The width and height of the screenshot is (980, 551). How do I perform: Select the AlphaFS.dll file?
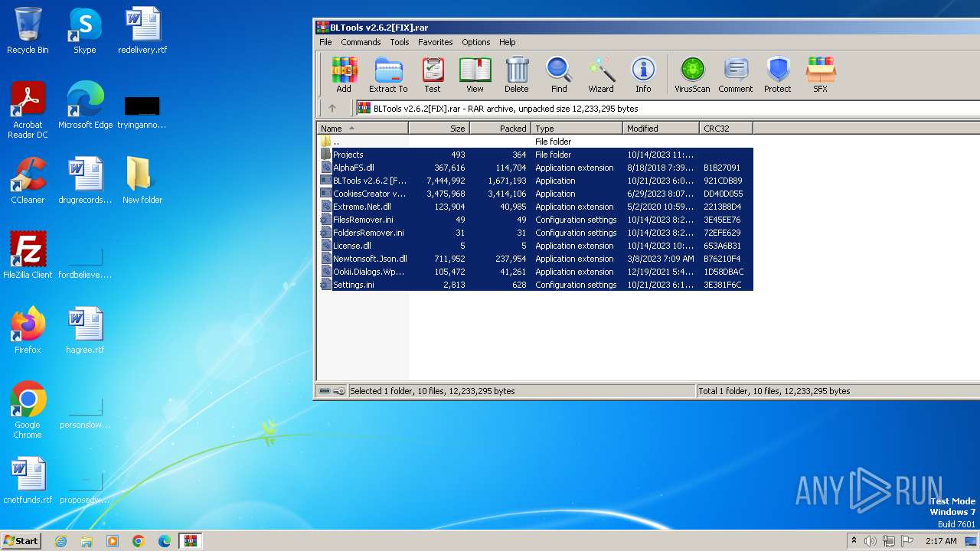point(535,168)
